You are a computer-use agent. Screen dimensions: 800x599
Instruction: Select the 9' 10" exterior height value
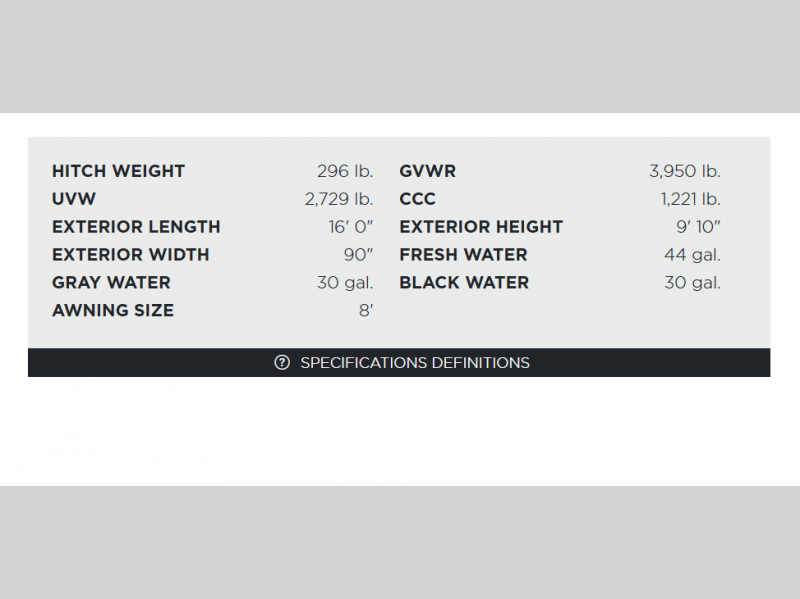[698, 227]
